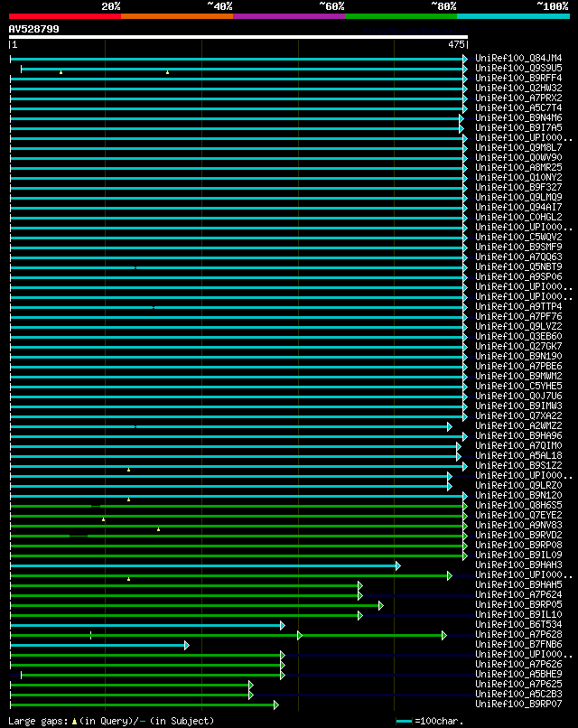Select the UniRef100_B9RP07 label

click(x=518, y=705)
